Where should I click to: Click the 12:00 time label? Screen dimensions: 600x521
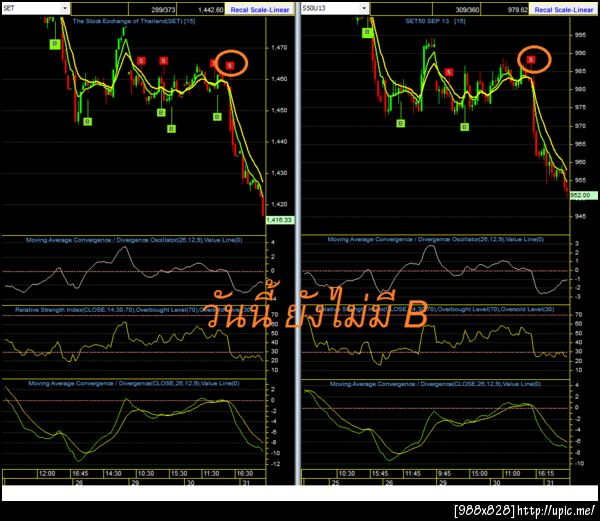click(47, 474)
